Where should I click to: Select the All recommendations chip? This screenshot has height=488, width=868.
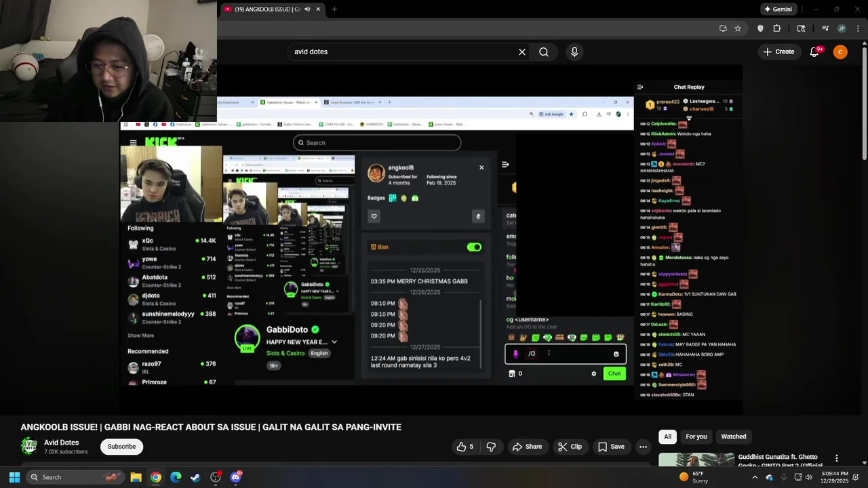click(x=668, y=436)
